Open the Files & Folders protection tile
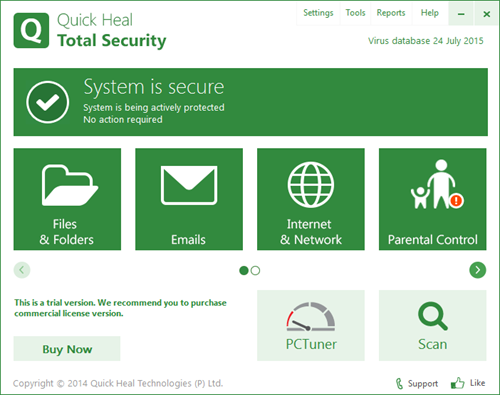The height and width of the screenshot is (395, 500). 67,199
